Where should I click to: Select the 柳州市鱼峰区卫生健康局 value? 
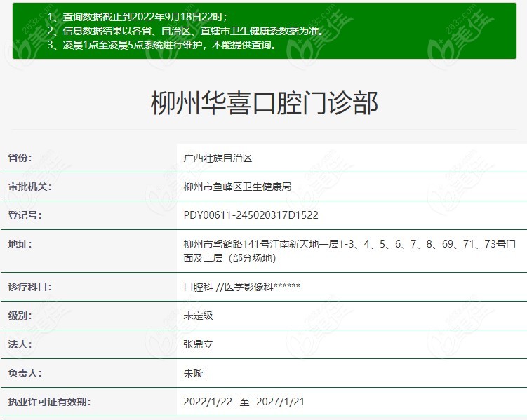click(236, 187)
